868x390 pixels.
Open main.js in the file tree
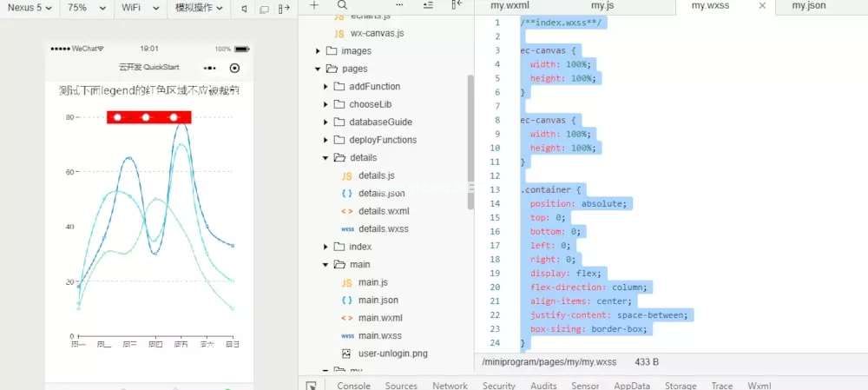pos(372,282)
